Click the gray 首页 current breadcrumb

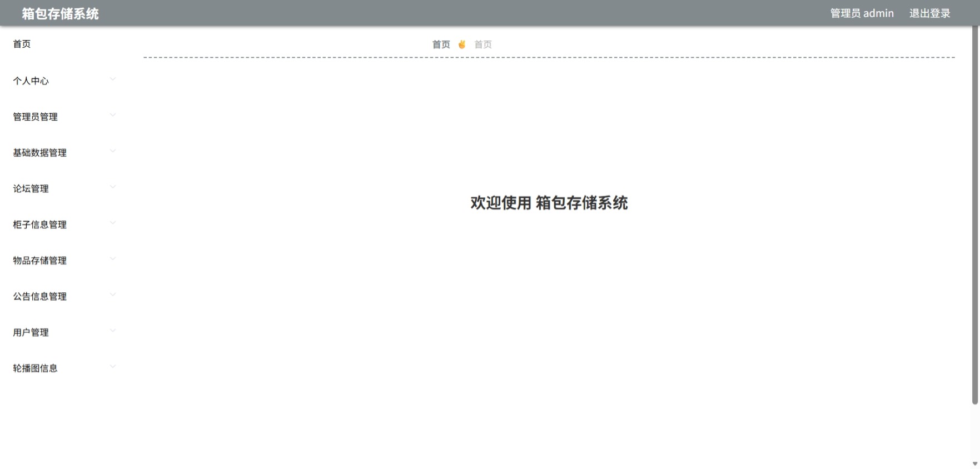tap(483, 44)
